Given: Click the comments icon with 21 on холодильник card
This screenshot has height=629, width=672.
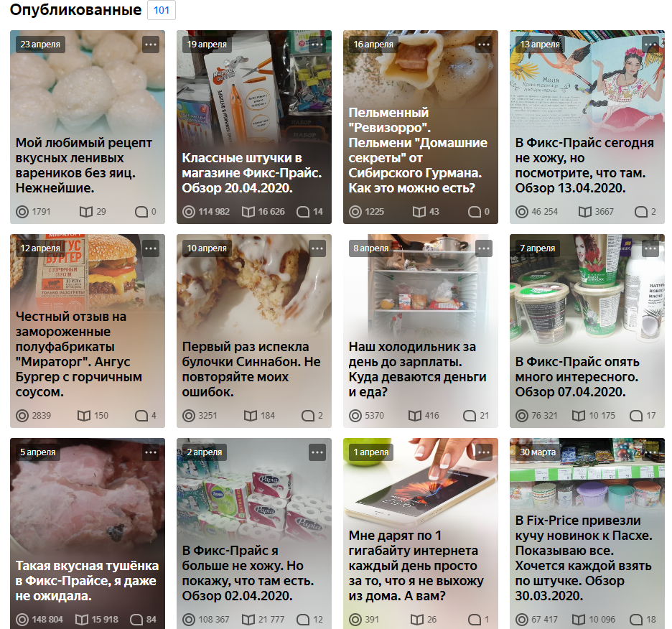Looking at the screenshot, I should coord(470,416).
